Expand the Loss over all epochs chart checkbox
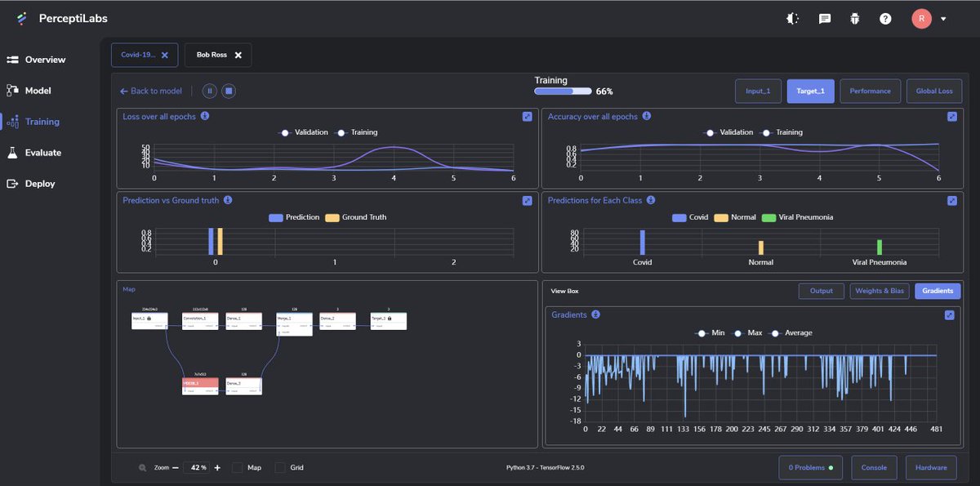 click(527, 117)
